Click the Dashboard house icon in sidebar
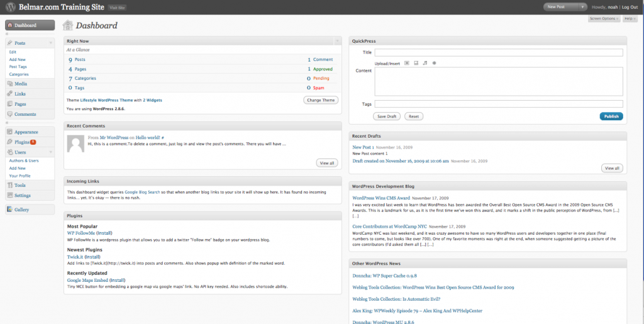644x324 pixels. (x=10, y=25)
